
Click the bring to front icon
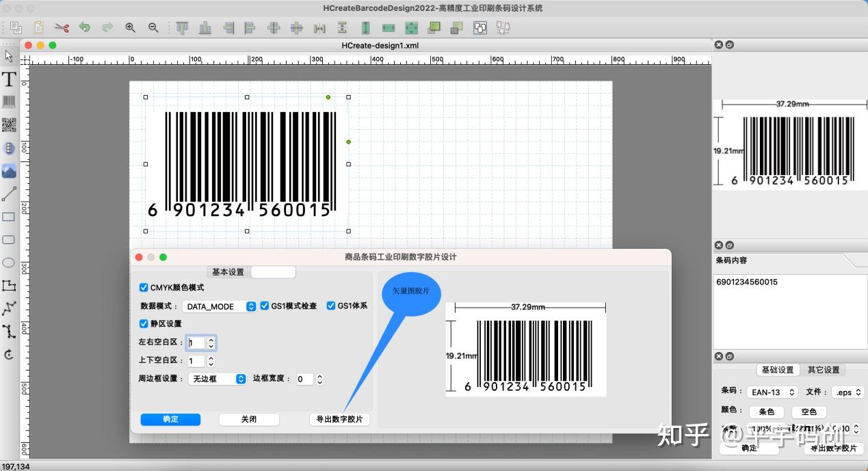click(x=434, y=28)
